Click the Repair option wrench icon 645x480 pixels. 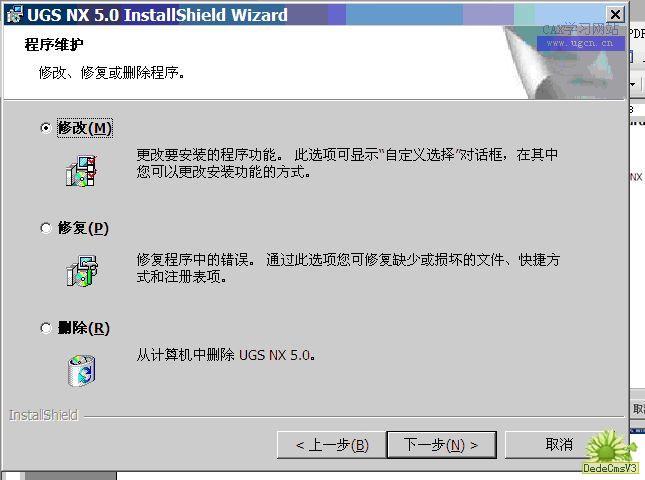[x=82, y=271]
